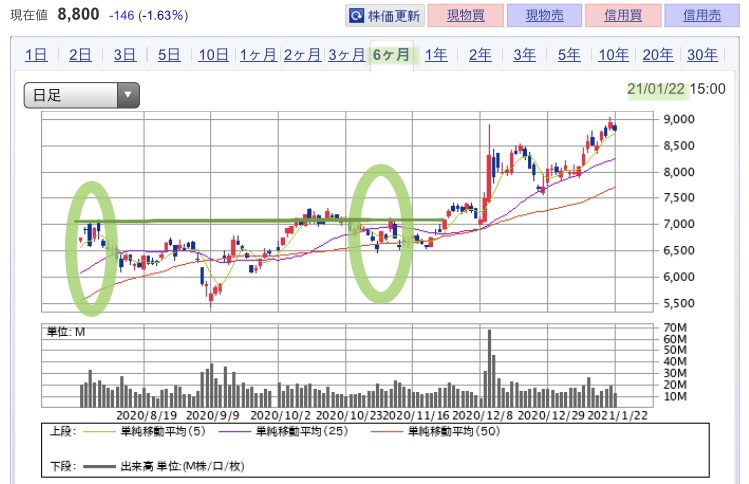Show the 20年 chart range
This screenshot has width=749, height=484.
[x=658, y=55]
